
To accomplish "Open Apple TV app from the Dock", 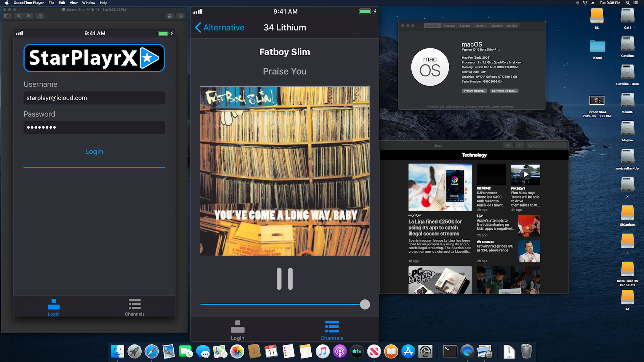I will [357, 351].
